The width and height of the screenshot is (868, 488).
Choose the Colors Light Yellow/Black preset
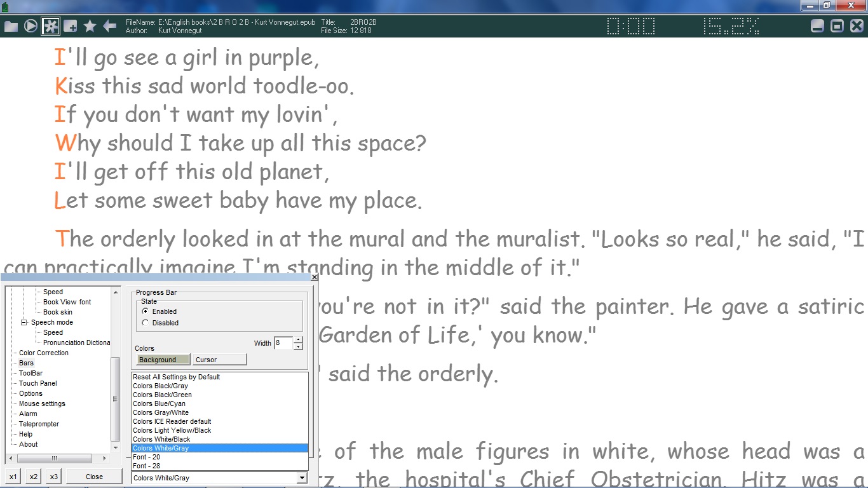(220, 430)
